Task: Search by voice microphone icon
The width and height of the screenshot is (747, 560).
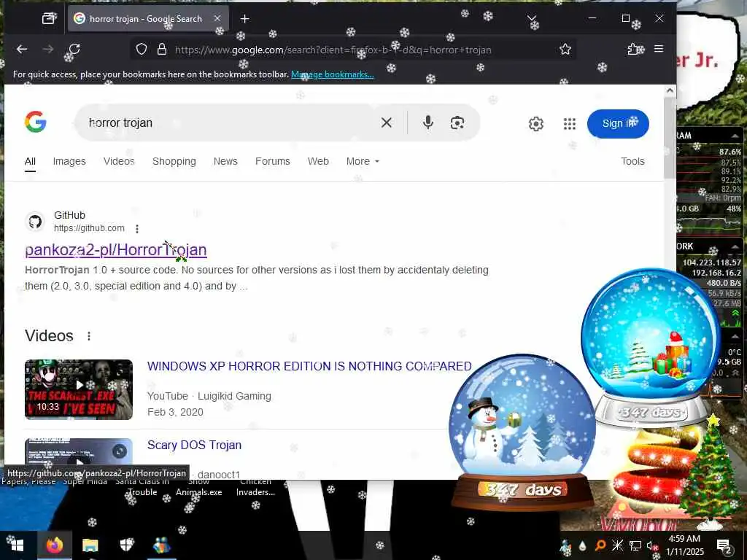Action: pyautogui.click(x=427, y=122)
